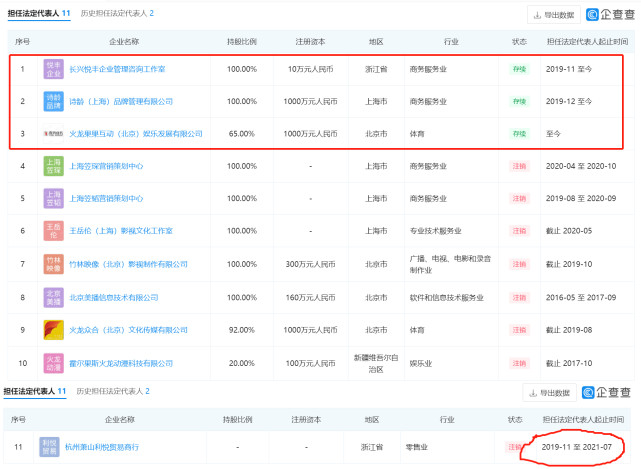Click the 行业 column header above row 11

(x=447, y=420)
